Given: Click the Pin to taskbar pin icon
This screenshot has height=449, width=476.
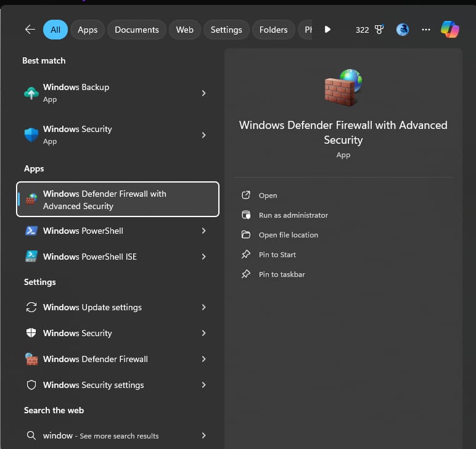Looking at the screenshot, I should click(x=246, y=274).
